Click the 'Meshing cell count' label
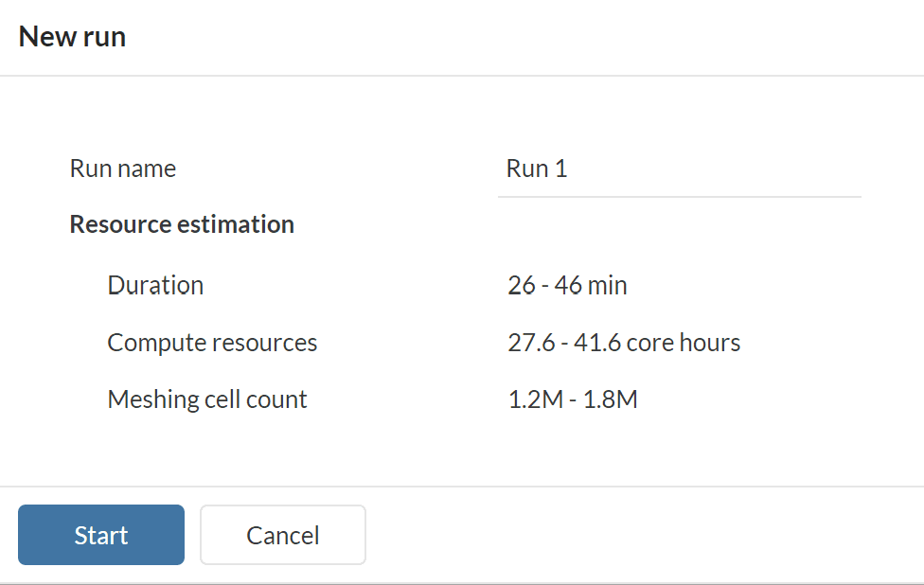The height and width of the screenshot is (585, 924). click(207, 399)
